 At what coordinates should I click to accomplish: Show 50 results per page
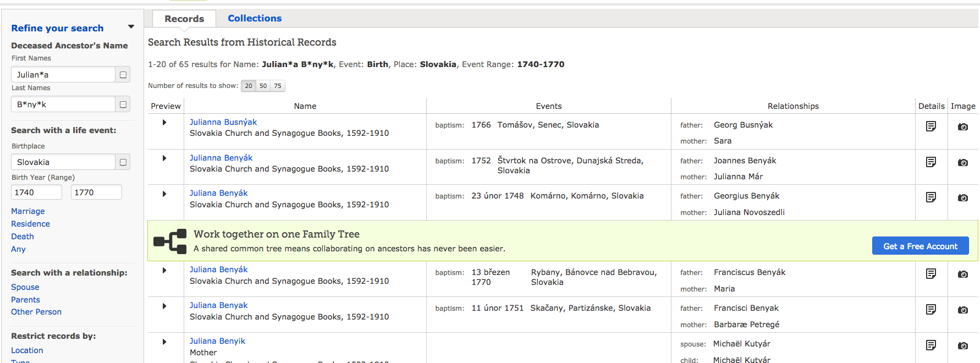[263, 86]
